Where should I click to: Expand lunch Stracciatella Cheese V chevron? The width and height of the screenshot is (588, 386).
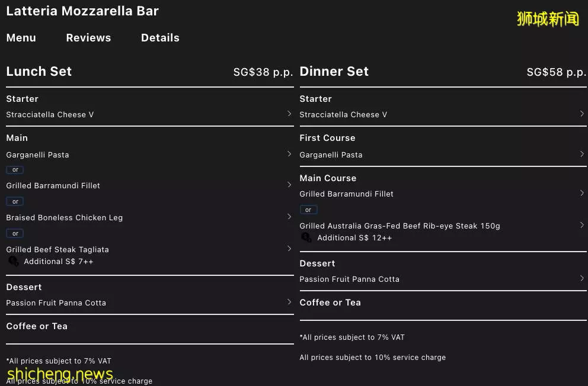click(289, 114)
